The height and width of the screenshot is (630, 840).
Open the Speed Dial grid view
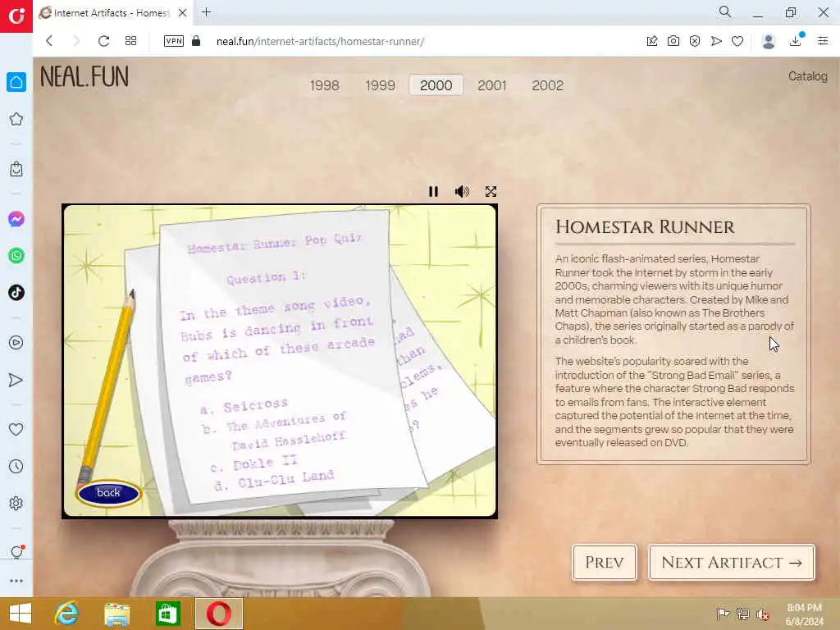pos(130,41)
